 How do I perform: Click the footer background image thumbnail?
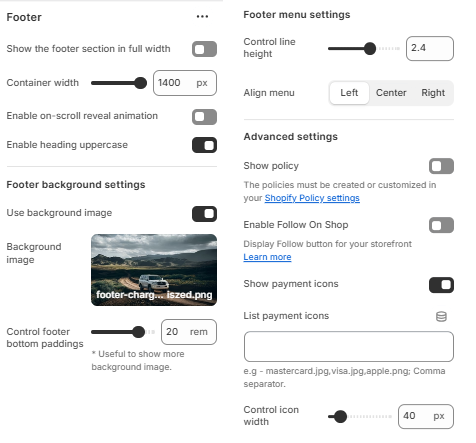154,270
